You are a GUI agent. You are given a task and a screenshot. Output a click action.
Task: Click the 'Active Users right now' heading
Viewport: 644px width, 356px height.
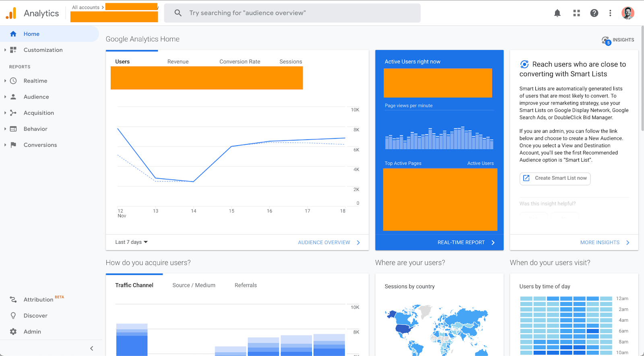tap(413, 62)
